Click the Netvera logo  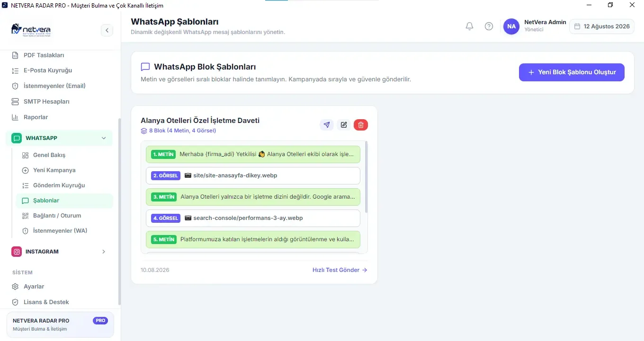(x=31, y=30)
